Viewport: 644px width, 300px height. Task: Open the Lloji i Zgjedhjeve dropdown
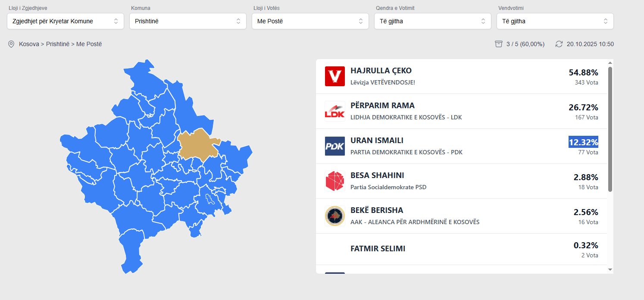(66, 21)
